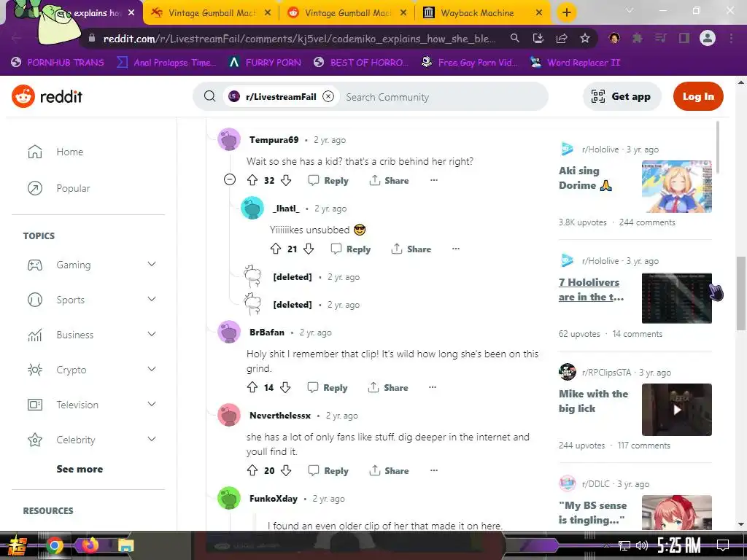Click the page vertical scrollbar thumb
747x560 pixels.
click(x=741, y=293)
